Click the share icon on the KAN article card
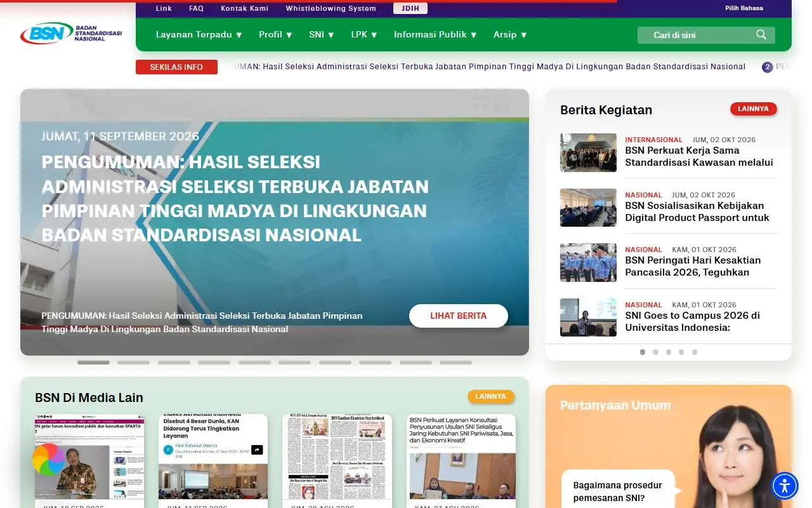The height and width of the screenshot is (508, 812). pos(257,450)
